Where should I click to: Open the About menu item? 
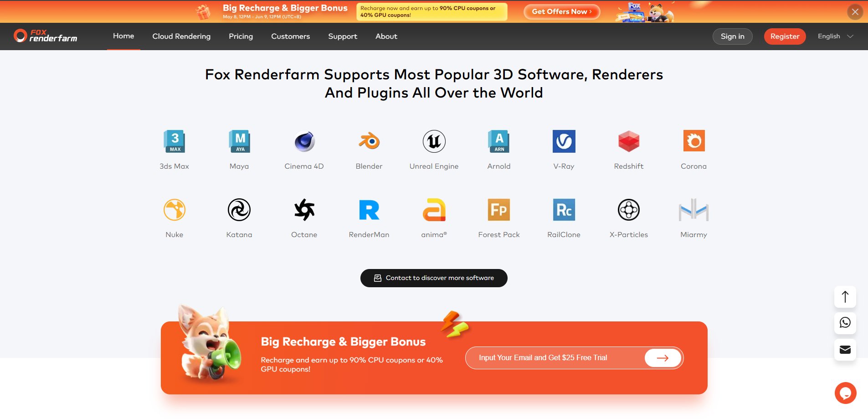coord(386,36)
